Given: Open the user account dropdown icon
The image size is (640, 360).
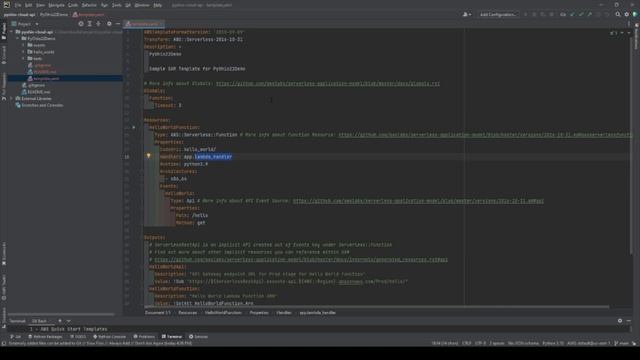Looking at the screenshot, I should pyautogui.click(x=467, y=14).
